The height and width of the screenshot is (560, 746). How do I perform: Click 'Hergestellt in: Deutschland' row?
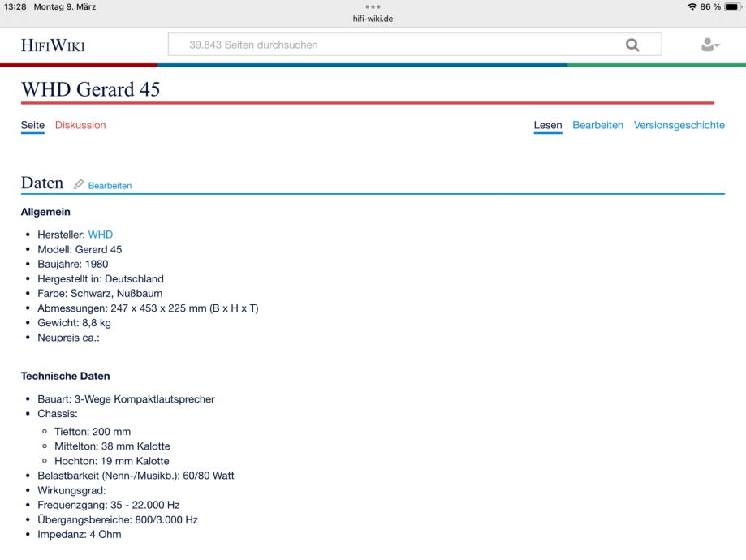point(101,279)
